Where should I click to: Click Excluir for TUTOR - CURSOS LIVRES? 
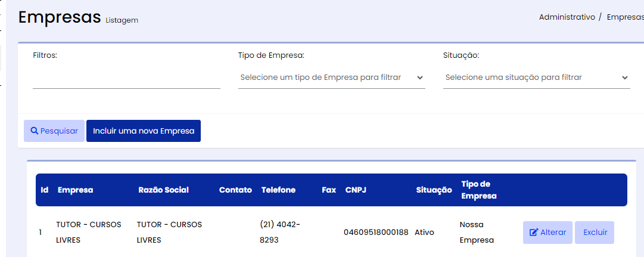(595, 233)
